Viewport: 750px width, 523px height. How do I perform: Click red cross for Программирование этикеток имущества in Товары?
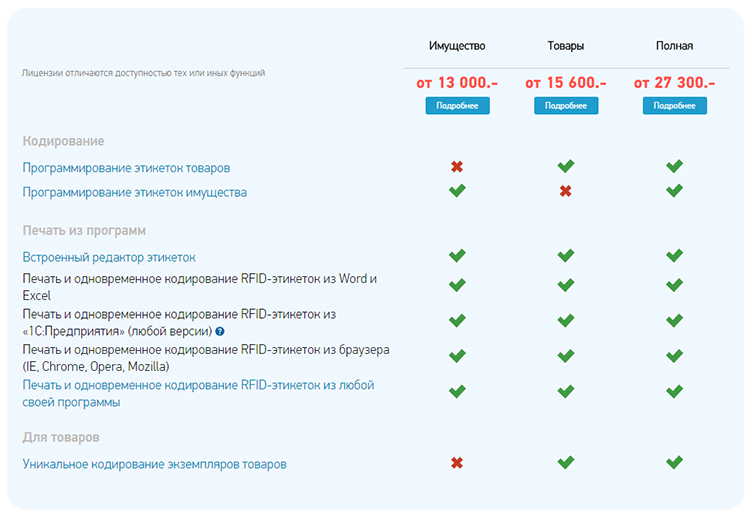tap(566, 191)
